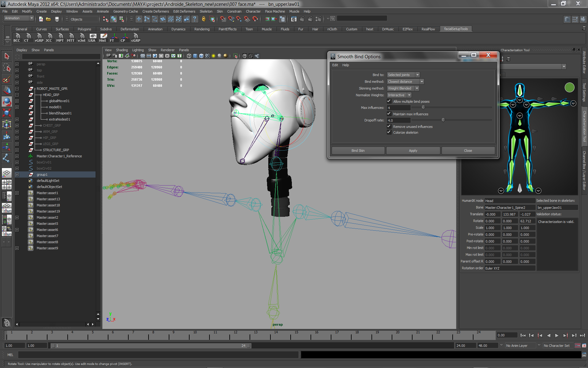Click the Bind Skin button

pyautogui.click(x=358, y=151)
